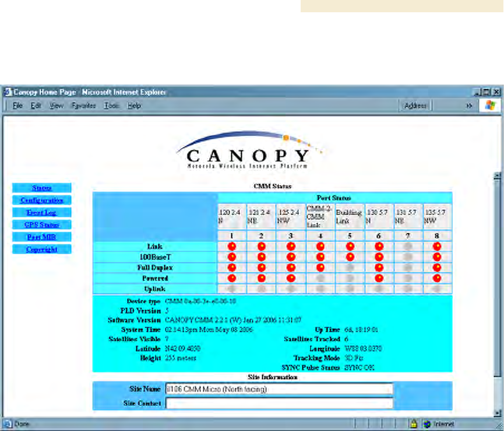This screenshot has height=431, width=504.
Task: Click the grey Link indicator for port 7
Action: (x=408, y=246)
